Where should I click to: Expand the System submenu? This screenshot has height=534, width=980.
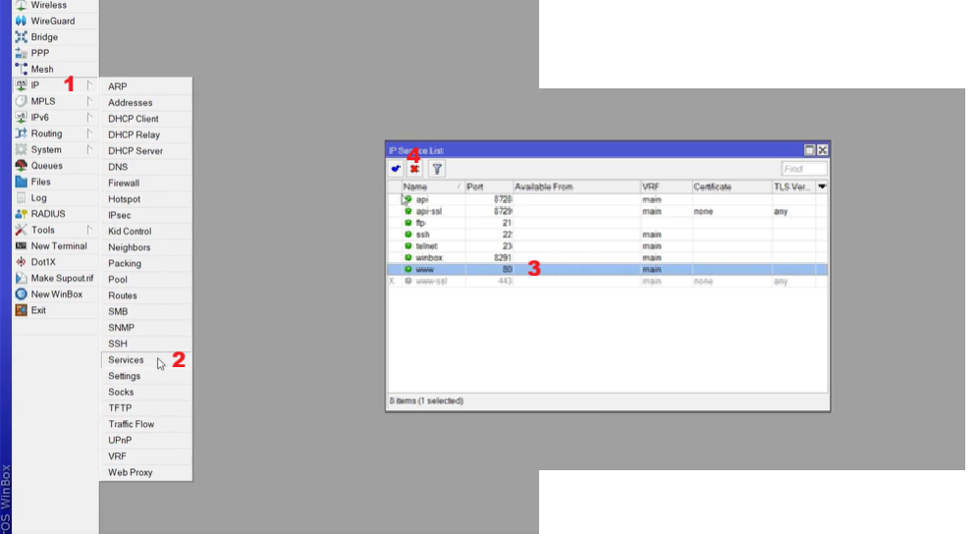(46, 150)
